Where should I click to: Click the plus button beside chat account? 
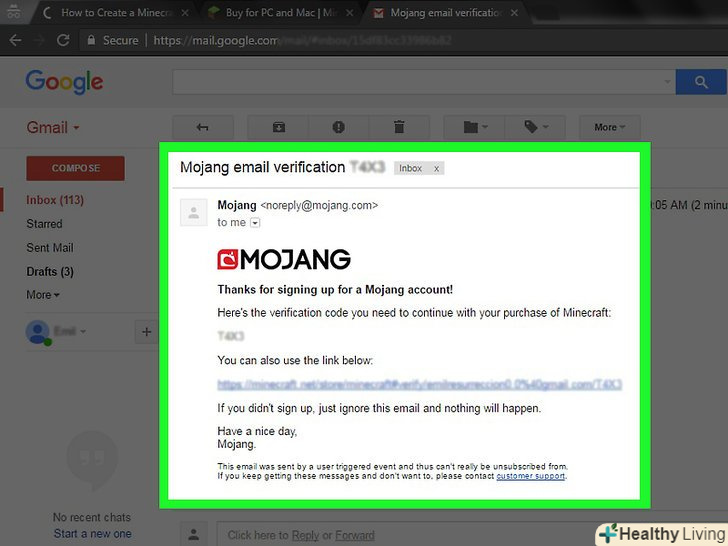[146, 332]
